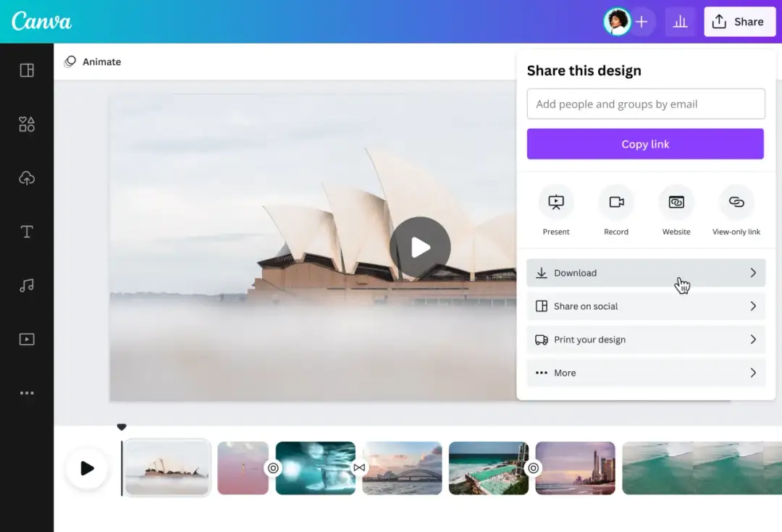Click the Record camera icon
The width and height of the screenshot is (782, 532).
(x=616, y=203)
